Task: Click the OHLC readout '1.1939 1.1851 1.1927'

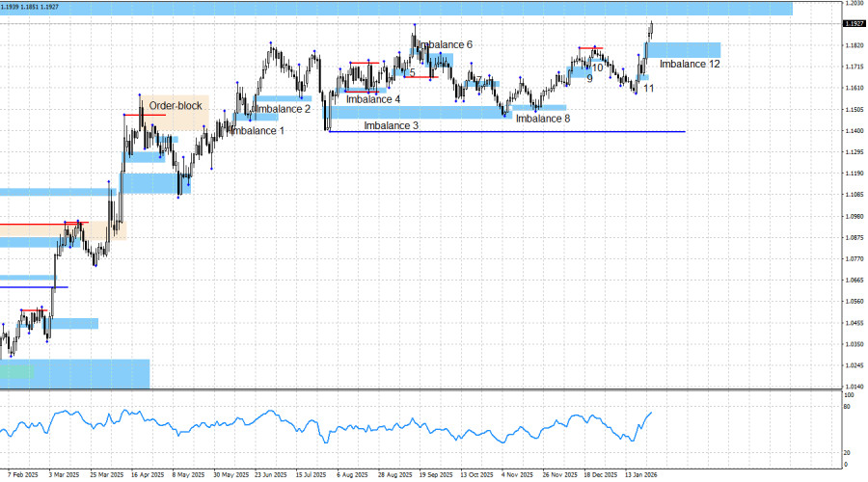Action: click(x=30, y=7)
